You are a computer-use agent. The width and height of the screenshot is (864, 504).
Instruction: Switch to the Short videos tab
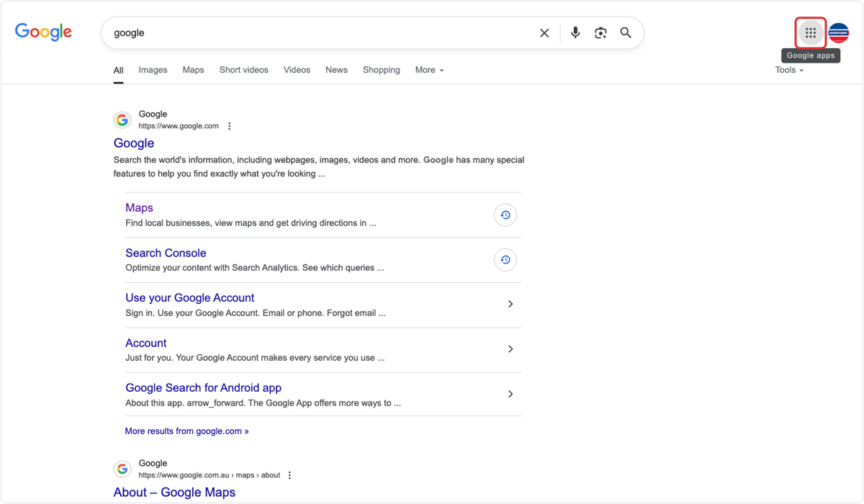[243, 70]
